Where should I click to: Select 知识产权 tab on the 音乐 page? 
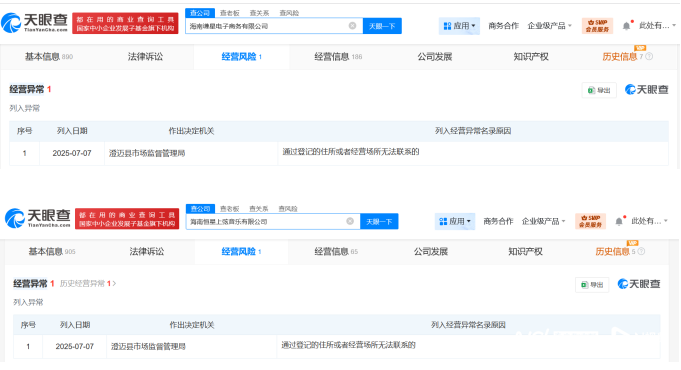525,251
